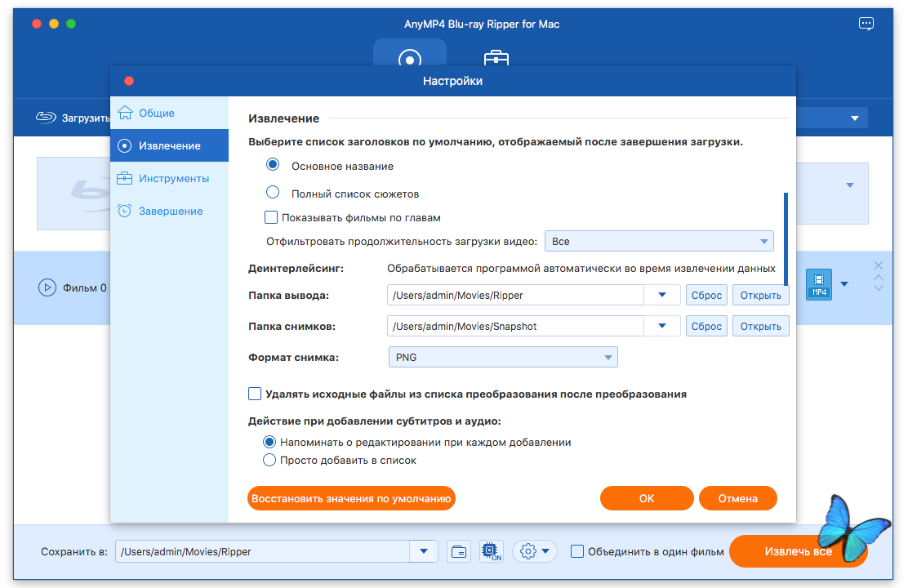Click the hardware acceleration chip icon
The image size is (908, 588).
(491, 551)
